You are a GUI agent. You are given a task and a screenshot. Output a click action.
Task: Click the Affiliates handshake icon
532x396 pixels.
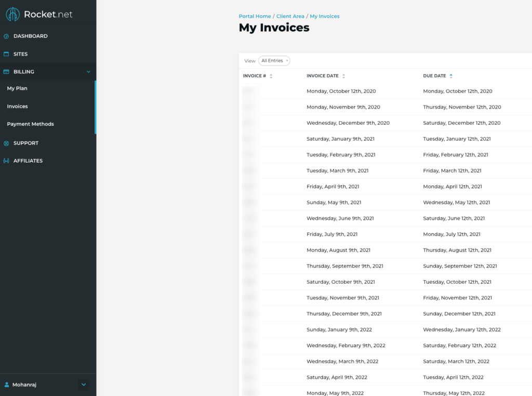pyautogui.click(x=7, y=161)
